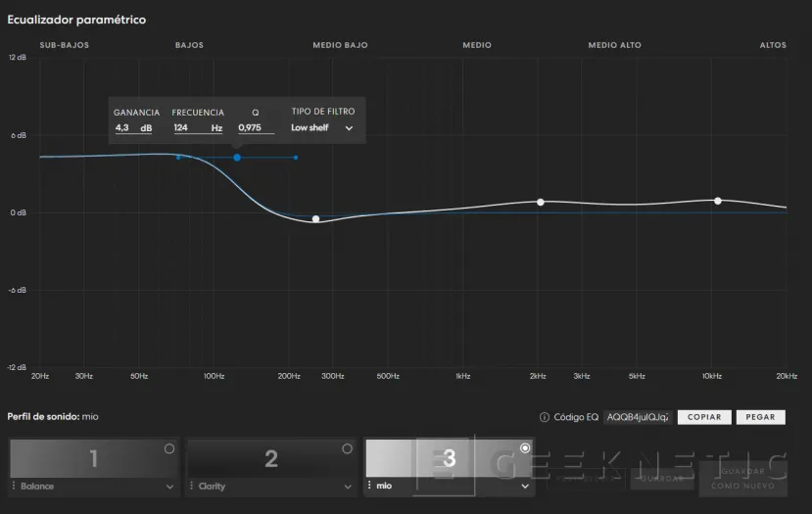812x514 pixels.
Task: Select the white EQ node below 300Hz
Action: [x=315, y=218]
